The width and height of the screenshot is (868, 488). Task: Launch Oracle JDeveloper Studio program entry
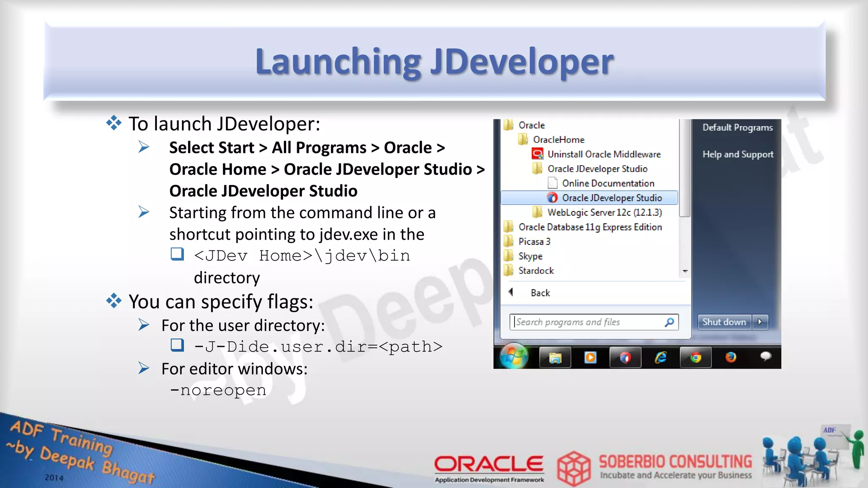[x=612, y=198]
